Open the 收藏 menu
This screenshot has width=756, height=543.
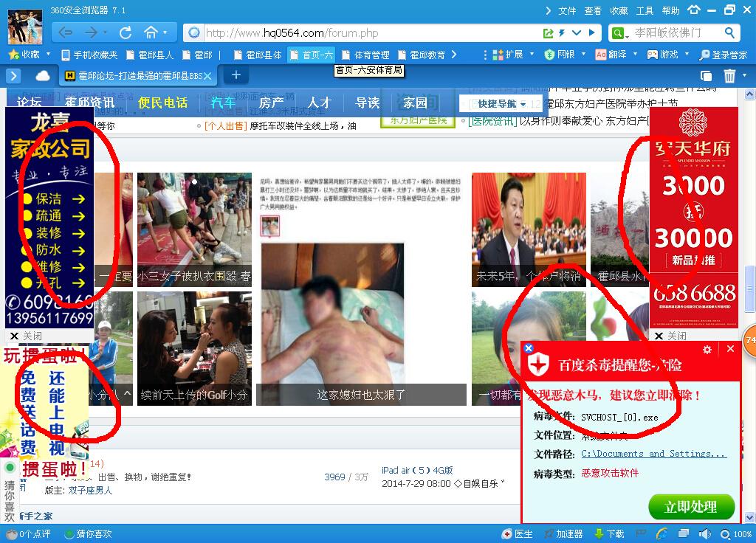(619, 10)
